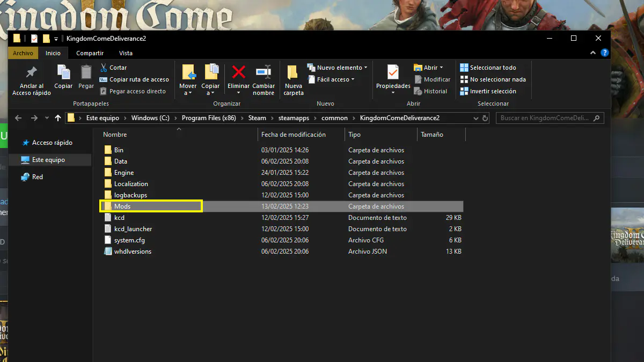Image resolution: width=644 pixels, height=362 pixels.
Task: Show recent locations dropdown beside forward arrow
Action: tap(46, 118)
